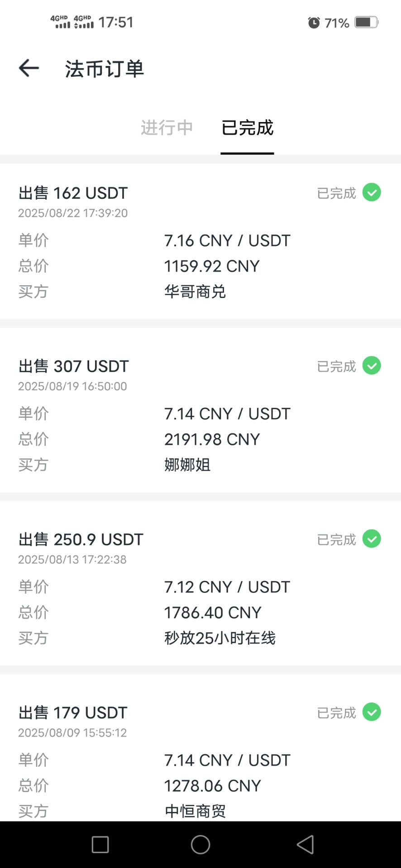
Task: Tap the alarm clock status icon
Action: pyautogui.click(x=314, y=23)
